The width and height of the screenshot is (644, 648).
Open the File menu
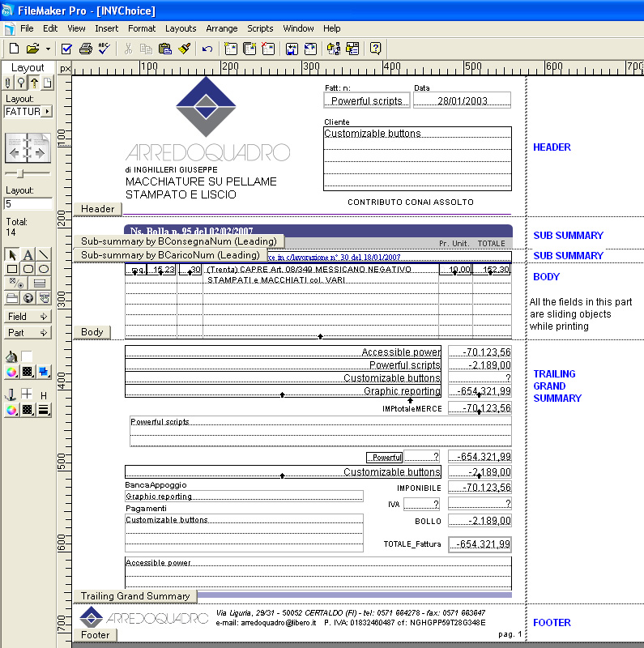27,28
